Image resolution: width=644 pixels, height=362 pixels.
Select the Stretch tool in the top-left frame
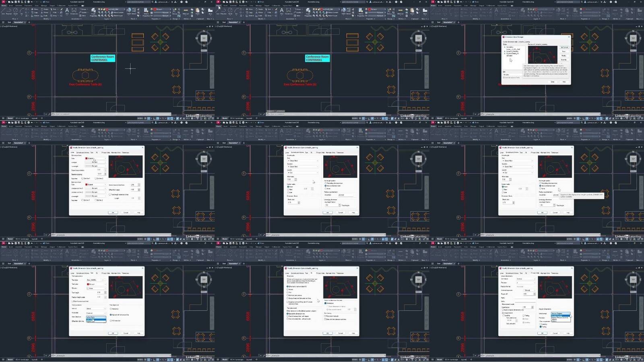tap(35, 15)
